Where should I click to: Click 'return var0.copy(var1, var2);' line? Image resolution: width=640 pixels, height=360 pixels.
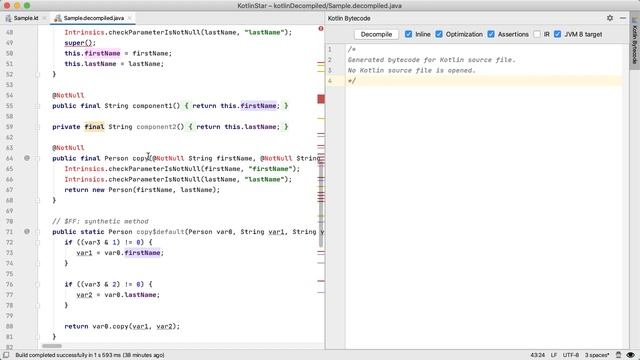coord(122,327)
